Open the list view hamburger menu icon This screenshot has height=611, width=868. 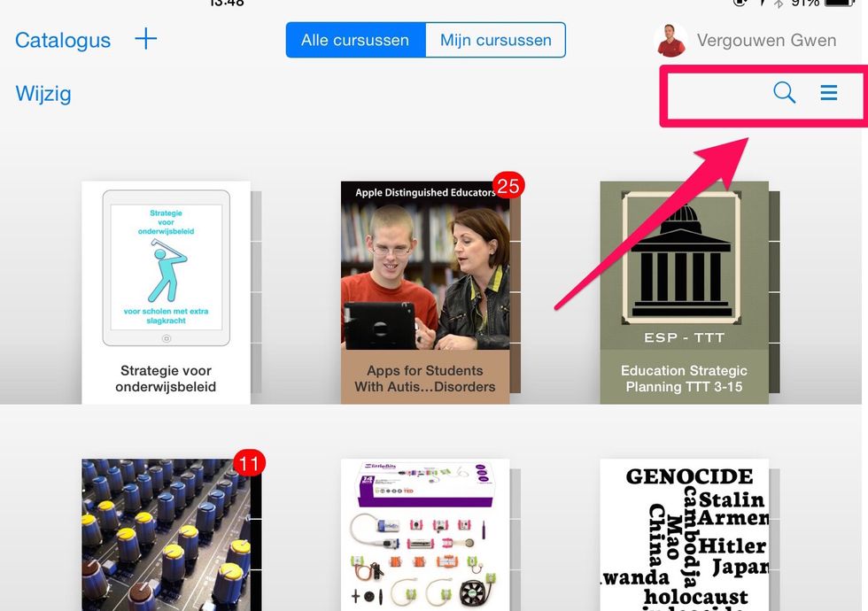[829, 92]
